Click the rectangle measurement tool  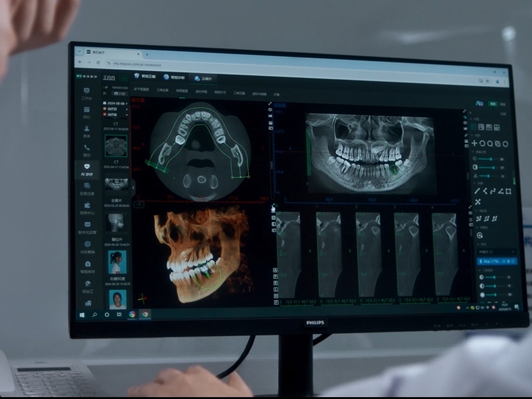coord(508,191)
